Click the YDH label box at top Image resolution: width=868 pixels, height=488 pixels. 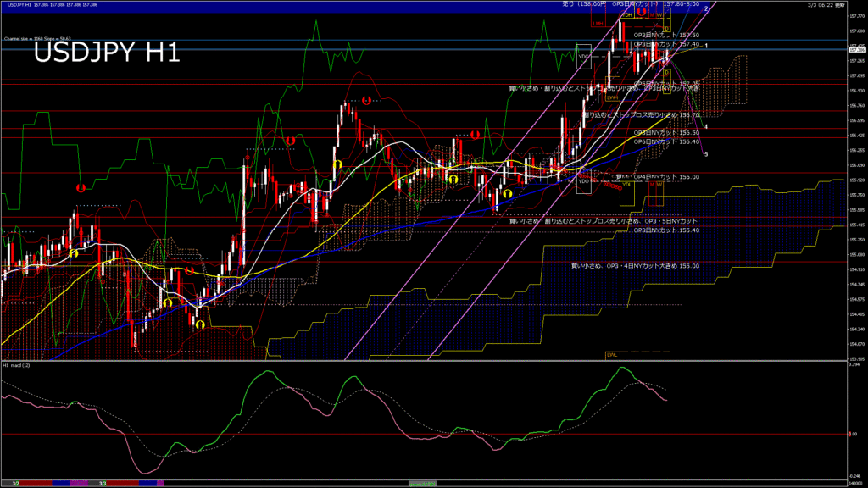click(626, 14)
